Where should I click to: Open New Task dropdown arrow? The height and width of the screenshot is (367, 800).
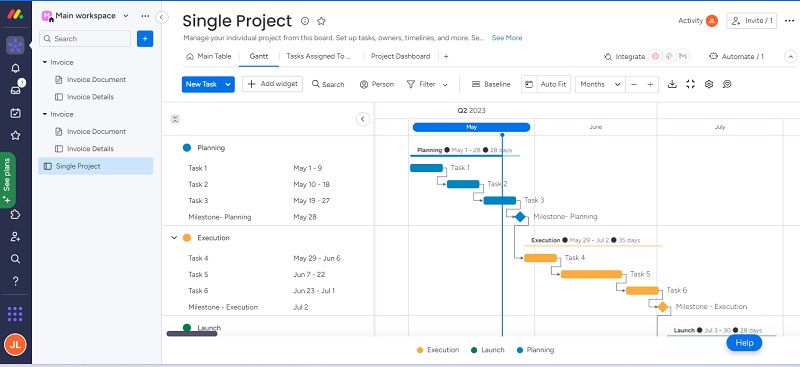tap(228, 84)
